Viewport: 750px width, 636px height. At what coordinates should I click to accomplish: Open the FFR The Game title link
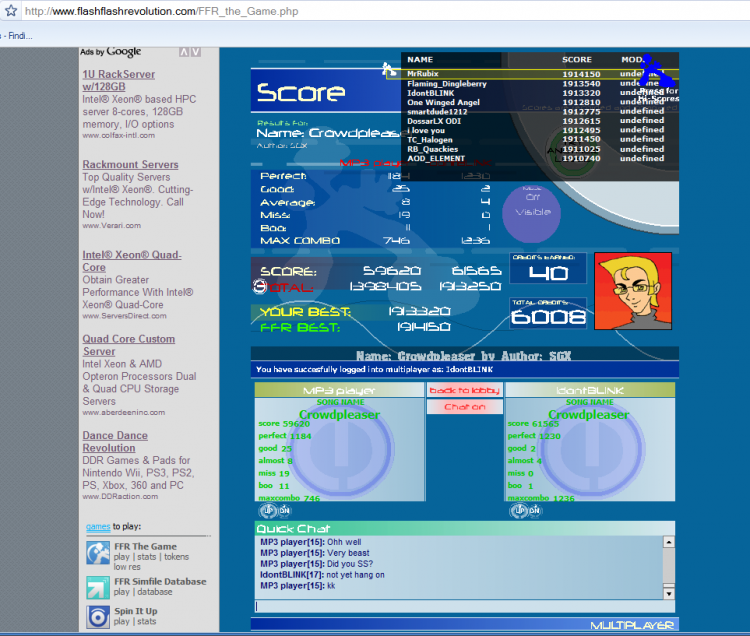point(145,547)
